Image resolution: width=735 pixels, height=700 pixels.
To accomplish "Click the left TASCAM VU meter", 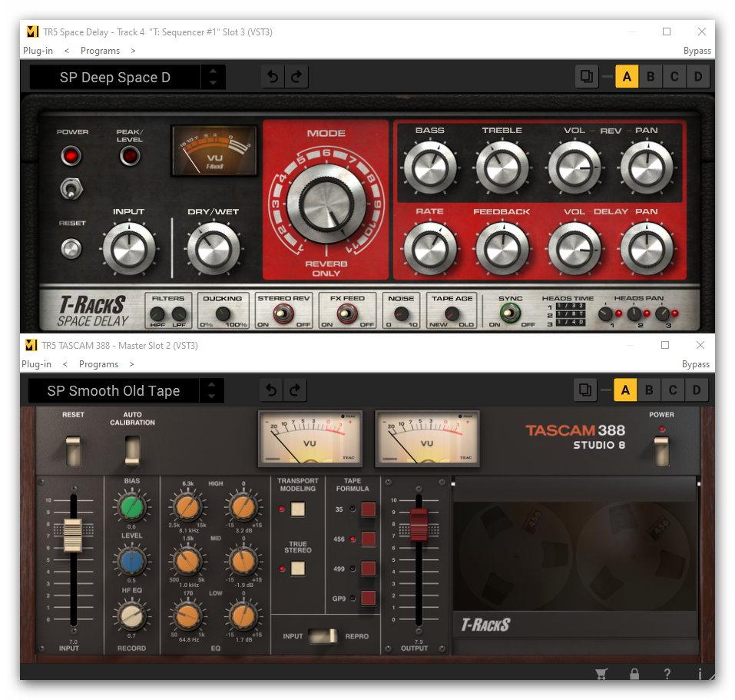I will [x=310, y=439].
